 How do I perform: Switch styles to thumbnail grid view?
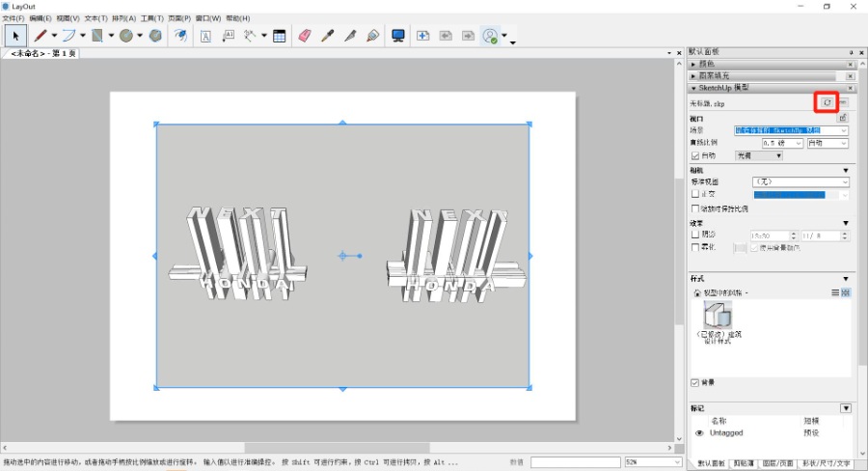pos(845,292)
